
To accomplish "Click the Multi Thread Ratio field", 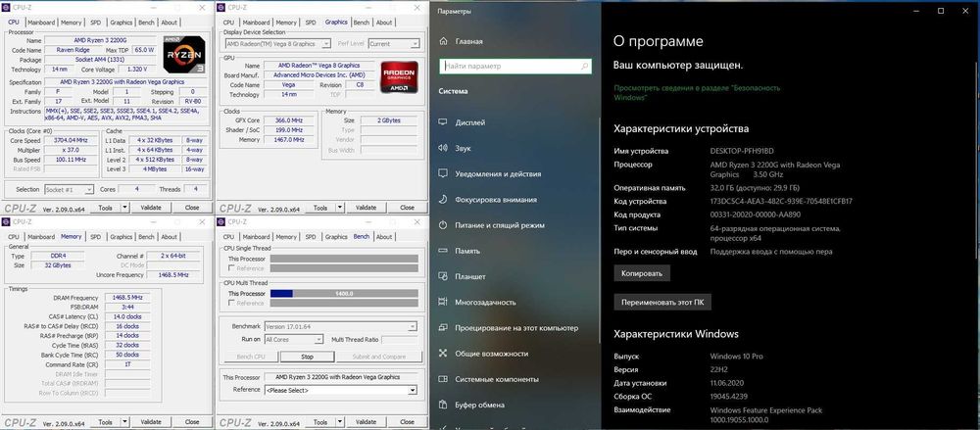I will 400,339.
